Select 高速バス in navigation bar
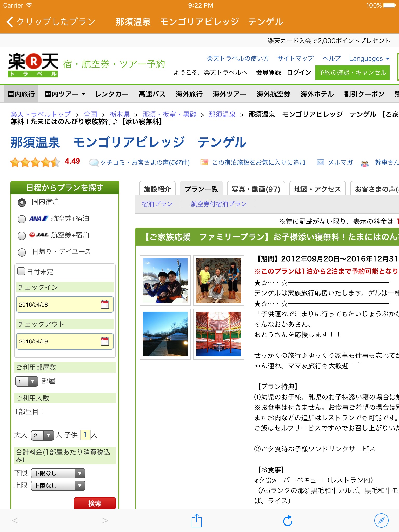Screen dimensions: 399x532 tap(152, 94)
